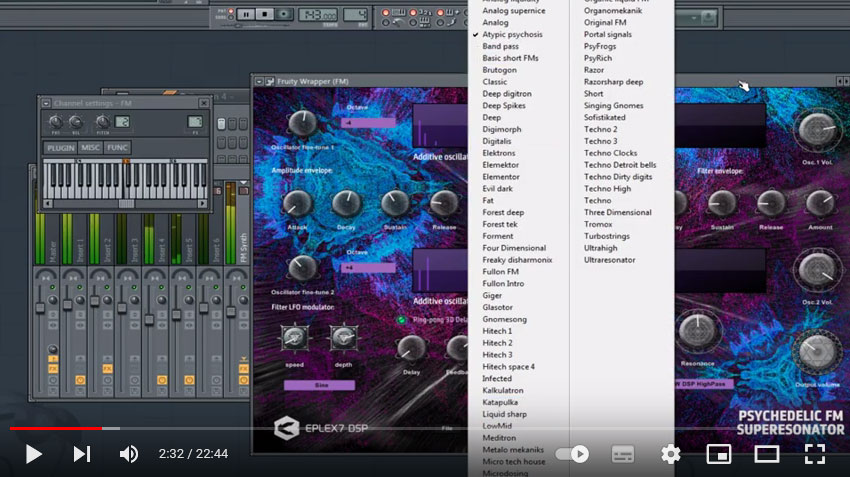
Task: Click right arrow of keyboard scrollbar
Action: pos(202,204)
